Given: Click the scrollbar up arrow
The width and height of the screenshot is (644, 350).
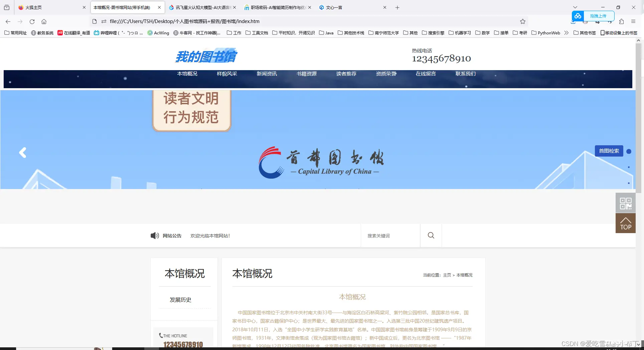Looking at the screenshot, I should (x=638, y=41).
